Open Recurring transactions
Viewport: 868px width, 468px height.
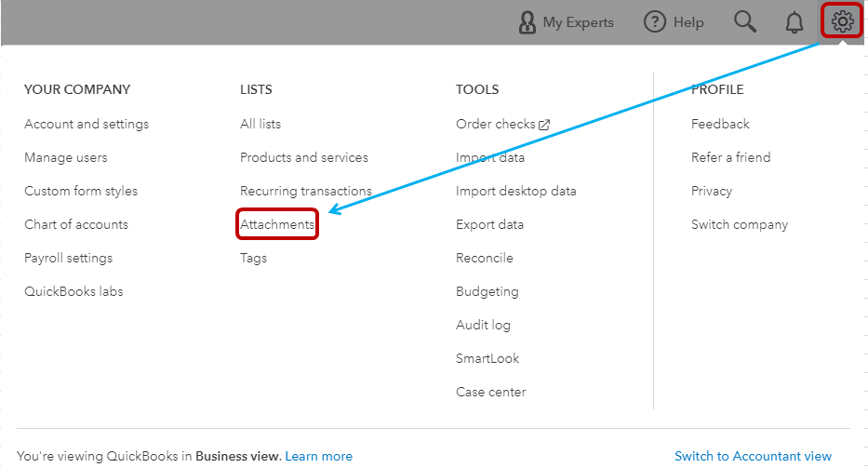(305, 191)
